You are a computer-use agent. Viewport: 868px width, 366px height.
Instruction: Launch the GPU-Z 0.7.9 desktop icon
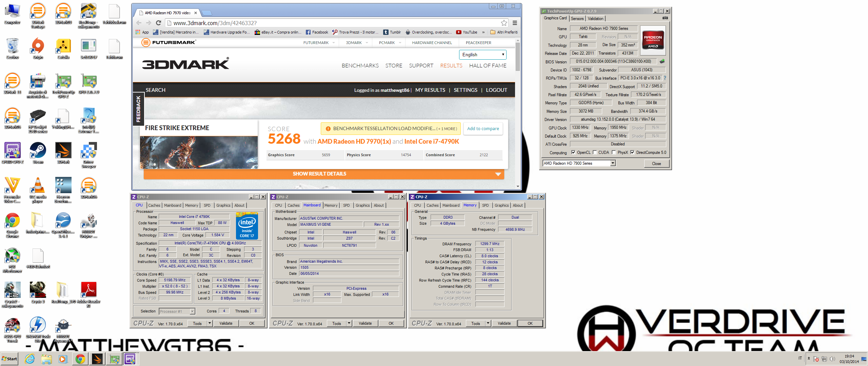[88, 83]
